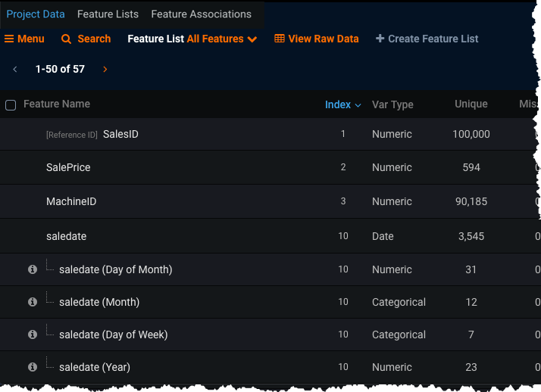Click the Unique column header

tap(471, 104)
